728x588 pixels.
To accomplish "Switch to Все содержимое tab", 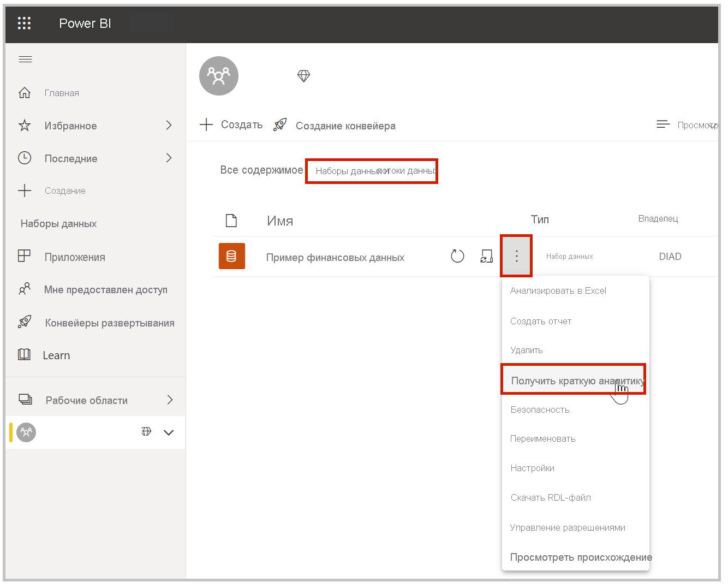I will coord(261,170).
